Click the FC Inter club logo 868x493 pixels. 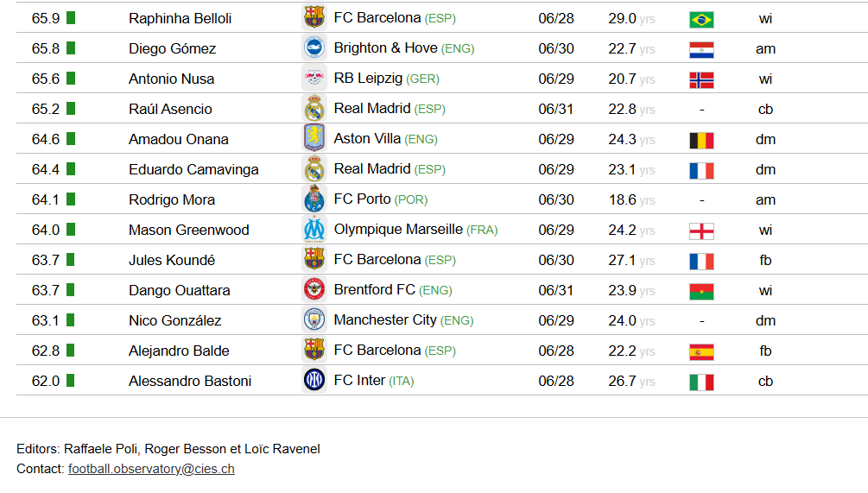314,380
